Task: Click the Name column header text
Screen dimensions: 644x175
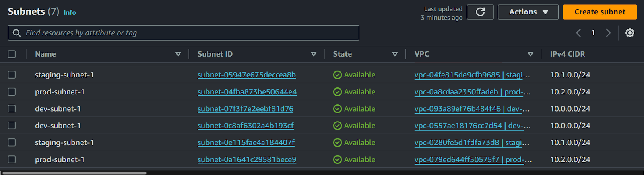Action: click(x=45, y=54)
